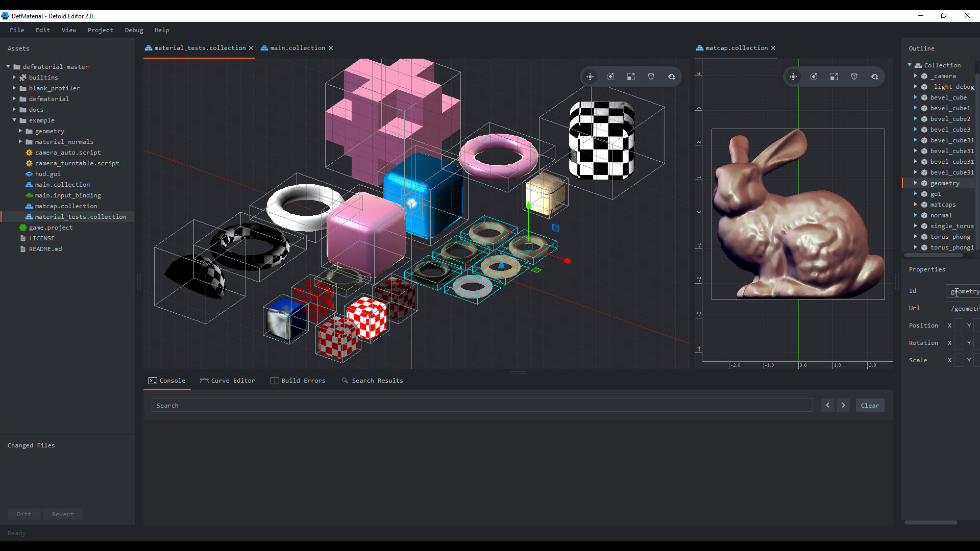Click the Diff button in Changed Files
Viewport: 980px width, 551px height.
[23, 514]
